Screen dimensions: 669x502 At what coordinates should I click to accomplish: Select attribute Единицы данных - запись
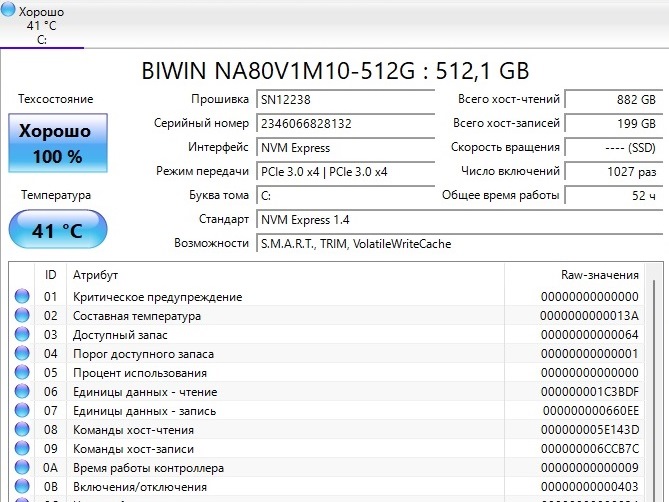(x=144, y=411)
